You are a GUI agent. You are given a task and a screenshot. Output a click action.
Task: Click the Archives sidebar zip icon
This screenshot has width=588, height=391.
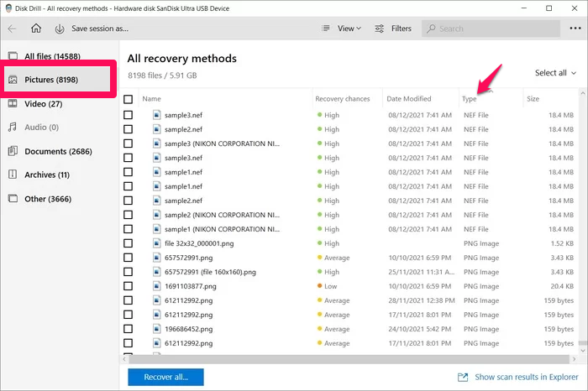click(13, 175)
